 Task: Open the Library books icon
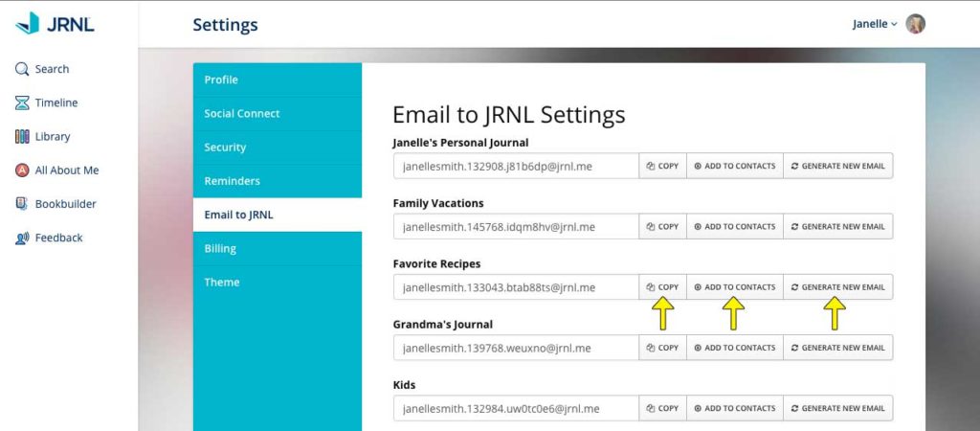[22, 136]
